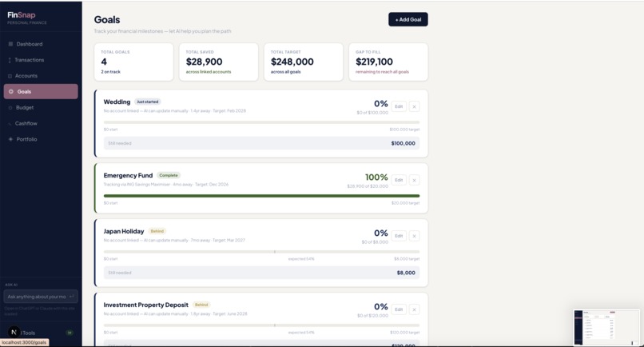The width and height of the screenshot is (644, 347).
Task: Delete the Wedding goal with X
Action: pos(415,106)
